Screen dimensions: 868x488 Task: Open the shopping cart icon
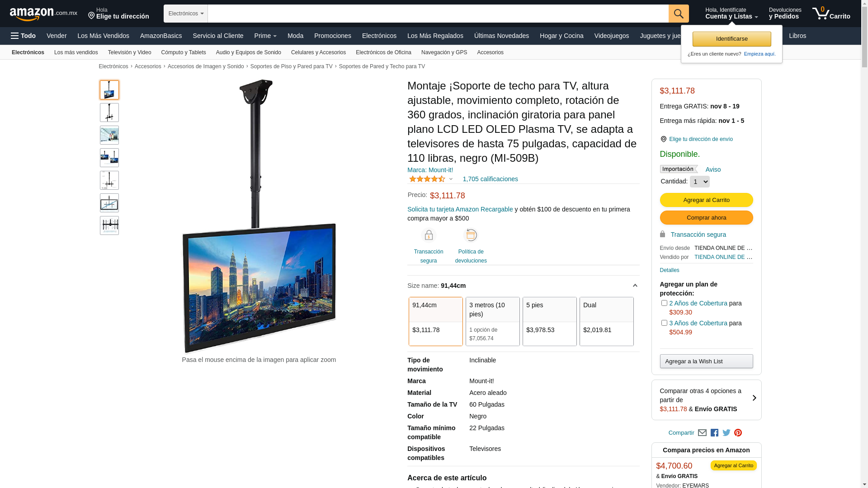tap(831, 13)
